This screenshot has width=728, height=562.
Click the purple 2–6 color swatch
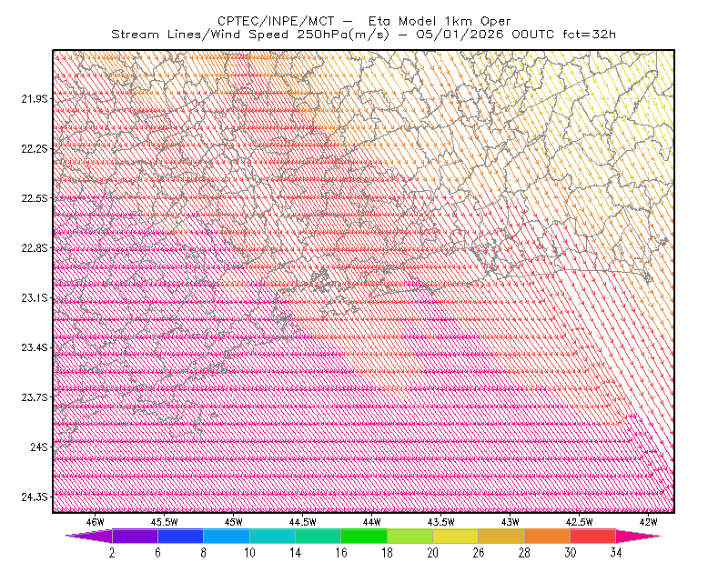coord(135,536)
